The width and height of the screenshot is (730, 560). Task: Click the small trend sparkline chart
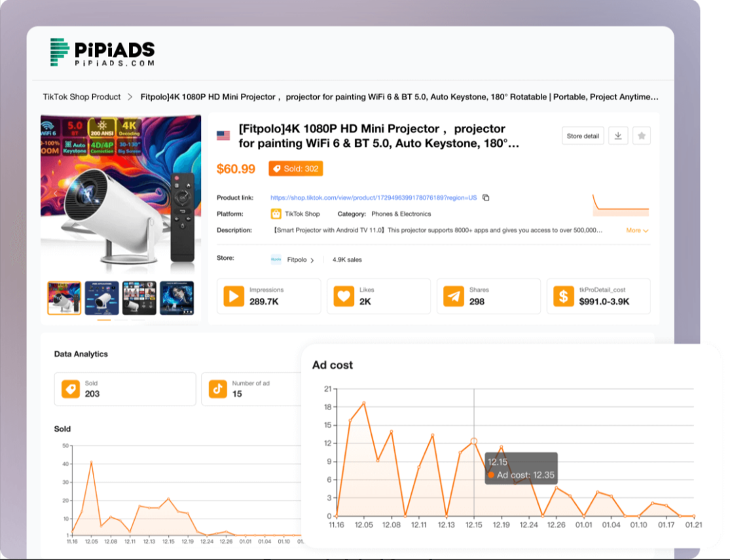tap(621, 205)
